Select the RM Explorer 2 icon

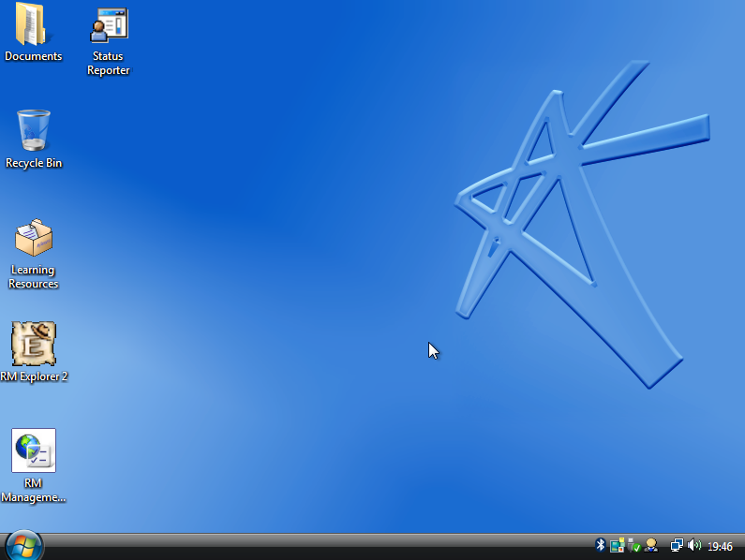click(x=33, y=344)
